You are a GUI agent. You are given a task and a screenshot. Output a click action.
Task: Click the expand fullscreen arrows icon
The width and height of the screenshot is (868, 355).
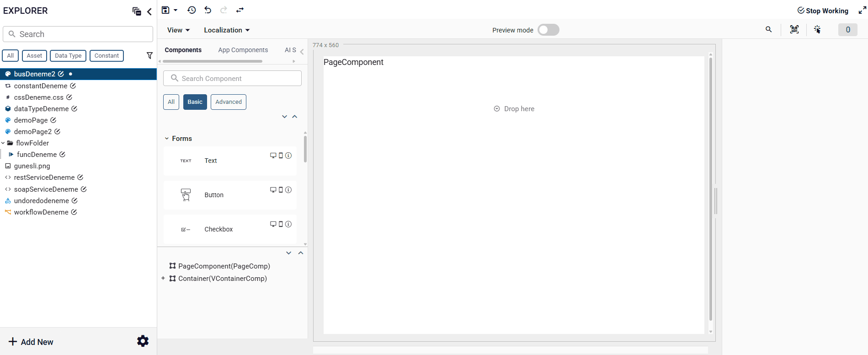[862, 11]
